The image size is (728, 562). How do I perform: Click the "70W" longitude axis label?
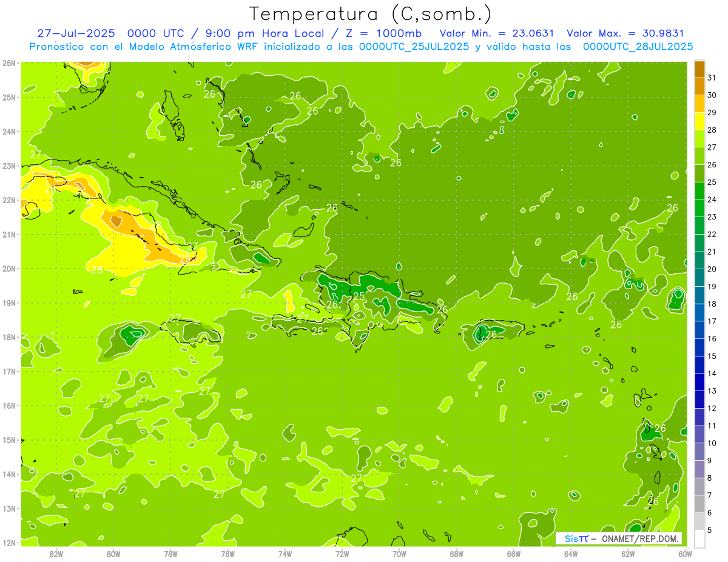pyautogui.click(x=399, y=553)
